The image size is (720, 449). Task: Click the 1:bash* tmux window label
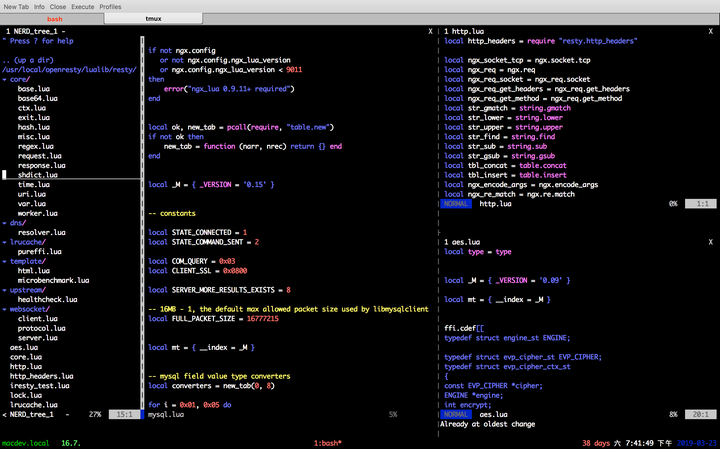[x=328, y=442]
